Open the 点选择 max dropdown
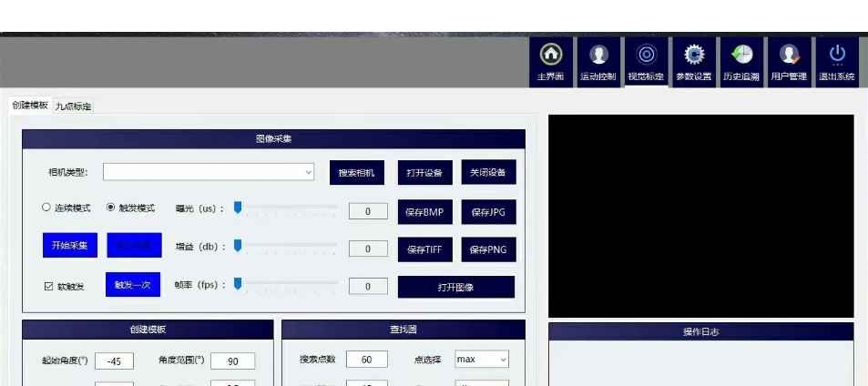 (482, 359)
